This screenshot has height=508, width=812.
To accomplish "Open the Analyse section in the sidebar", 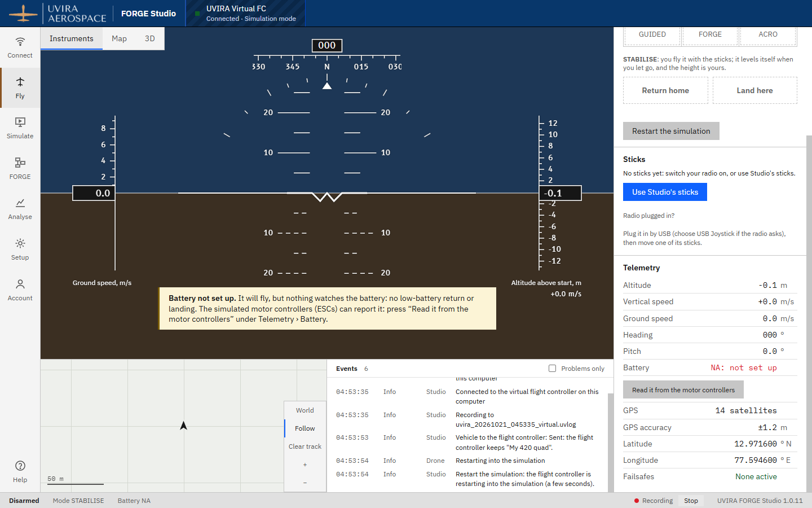I will click(20, 209).
